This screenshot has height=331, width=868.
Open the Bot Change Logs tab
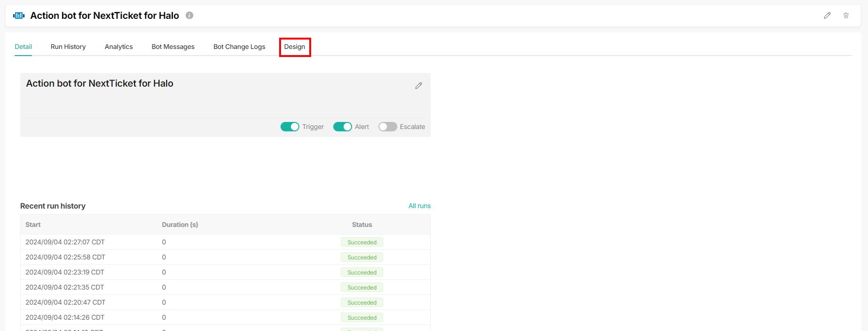(239, 47)
